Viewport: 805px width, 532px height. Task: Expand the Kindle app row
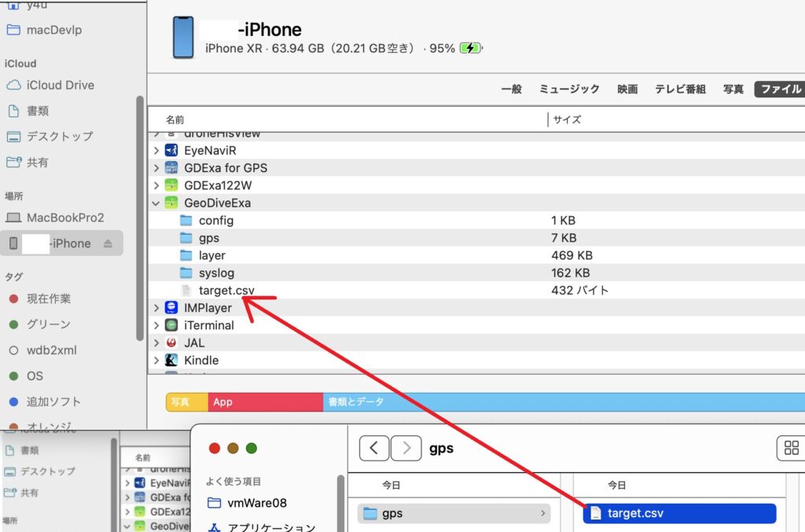(x=156, y=360)
